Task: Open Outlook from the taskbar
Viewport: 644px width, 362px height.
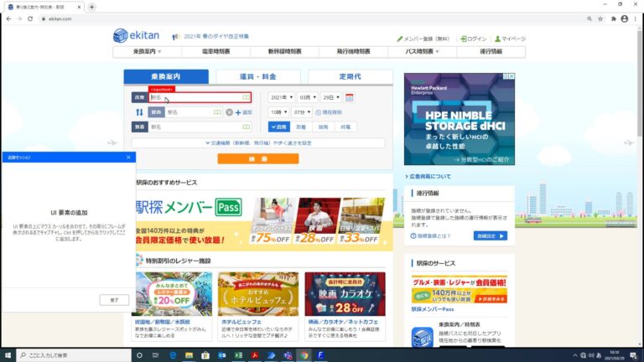Action: 221,355
